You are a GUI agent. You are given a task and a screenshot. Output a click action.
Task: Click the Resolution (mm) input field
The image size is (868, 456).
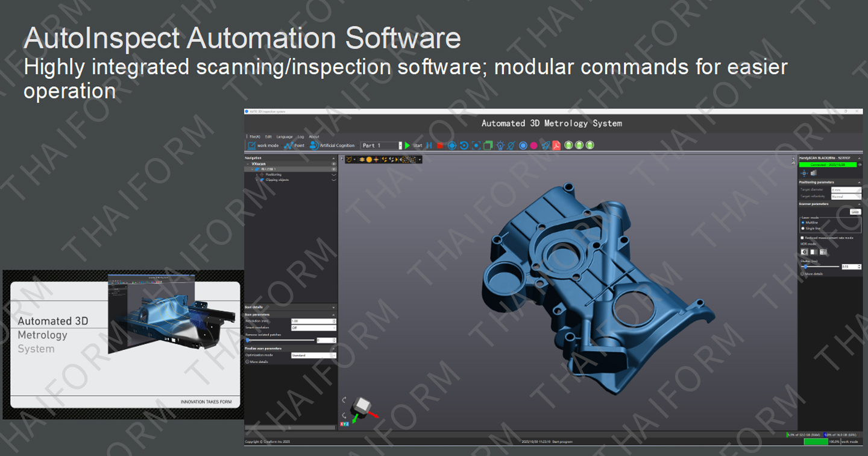[x=312, y=321]
